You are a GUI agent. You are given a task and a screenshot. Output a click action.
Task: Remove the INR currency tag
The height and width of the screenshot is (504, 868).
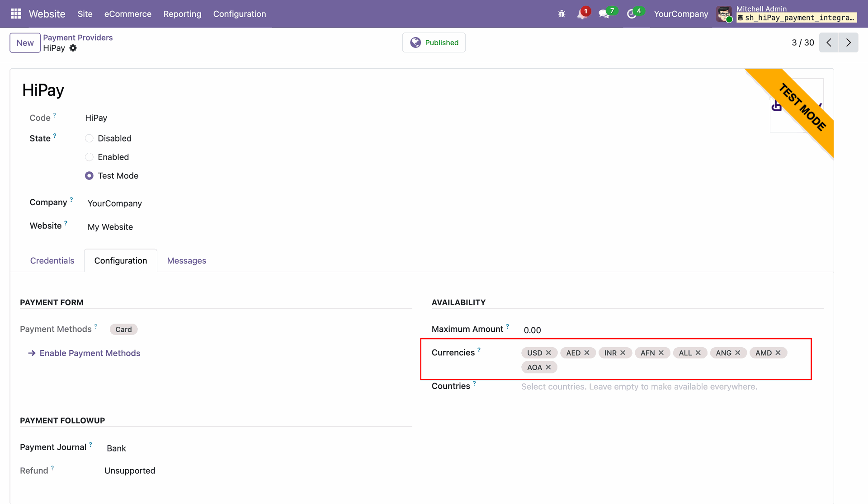(623, 353)
